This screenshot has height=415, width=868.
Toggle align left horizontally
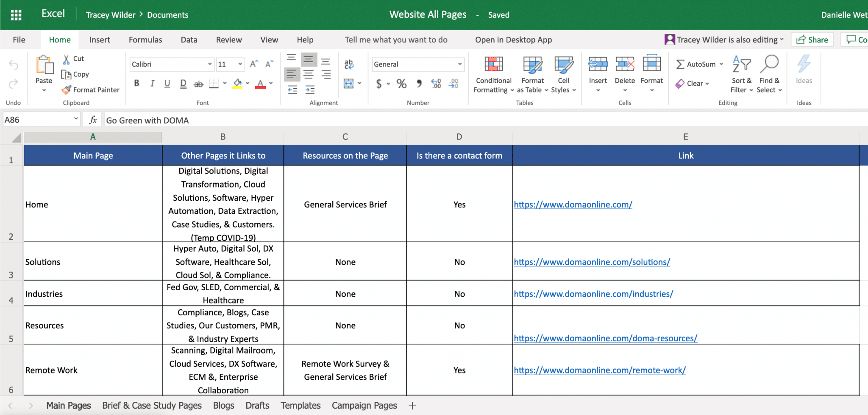tap(292, 74)
